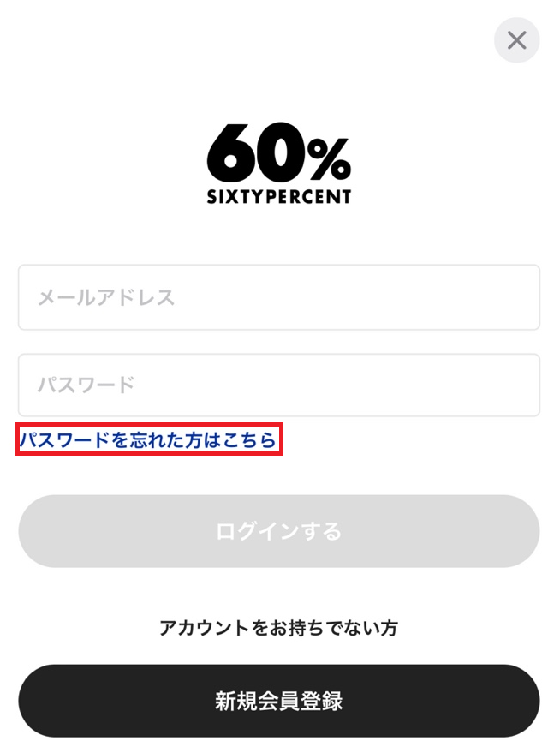The height and width of the screenshot is (741, 560).
Task: Open the パスワードを忘れた方はこちら link
Action: (148, 439)
